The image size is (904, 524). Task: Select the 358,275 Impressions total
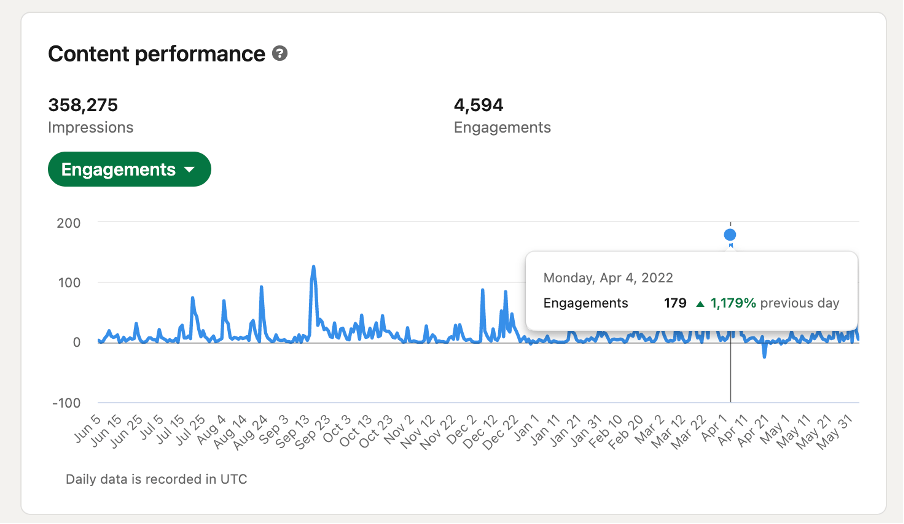coord(91,115)
